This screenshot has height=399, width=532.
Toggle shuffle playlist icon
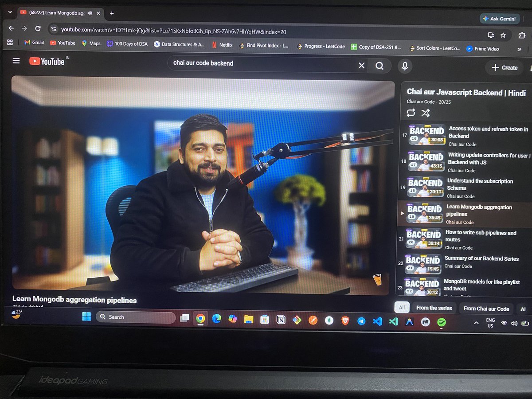[425, 113]
